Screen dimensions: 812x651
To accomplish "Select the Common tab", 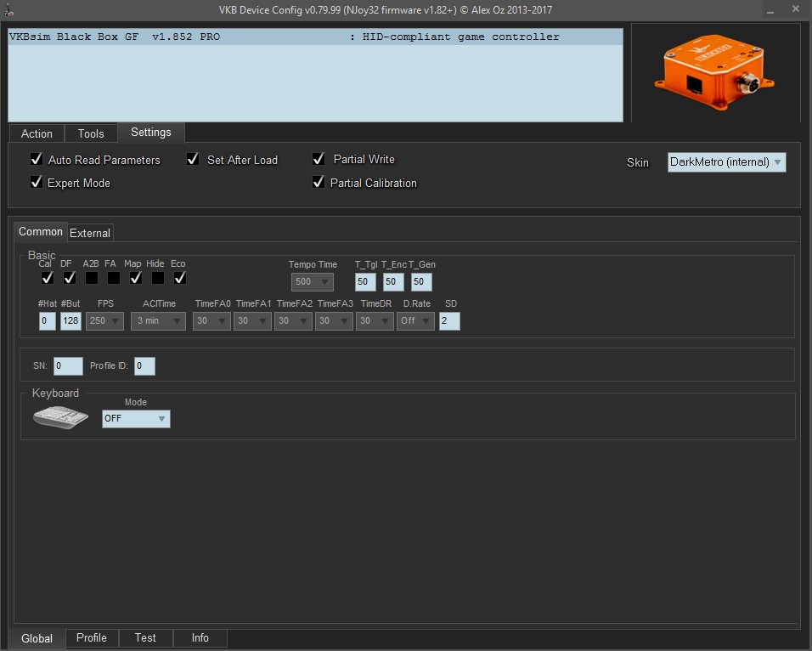I will pos(41,232).
